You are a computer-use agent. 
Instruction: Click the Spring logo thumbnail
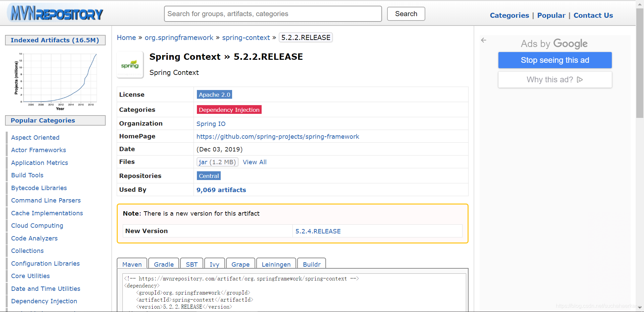[130, 65]
